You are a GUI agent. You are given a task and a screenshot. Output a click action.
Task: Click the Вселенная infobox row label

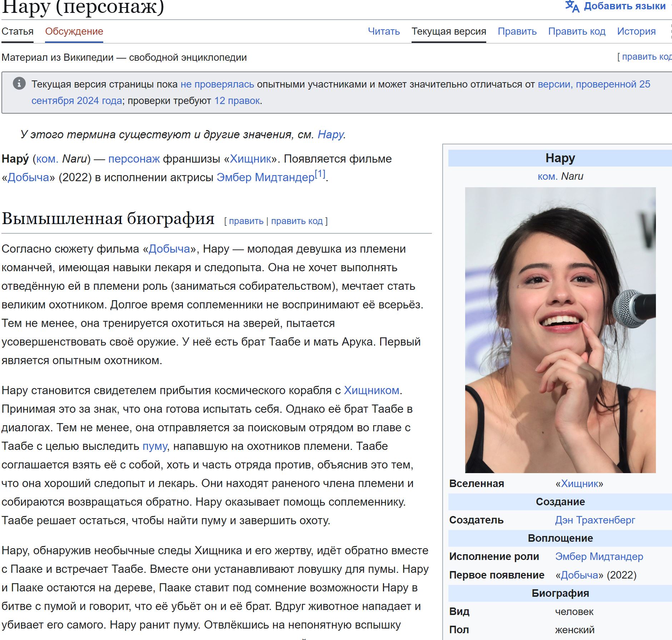pos(477,483)
